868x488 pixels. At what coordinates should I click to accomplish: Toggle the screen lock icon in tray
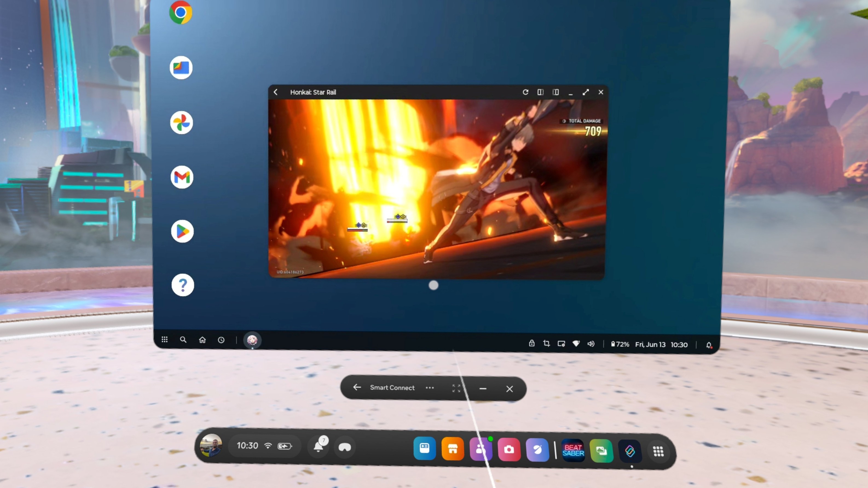(x=532, y=343)
